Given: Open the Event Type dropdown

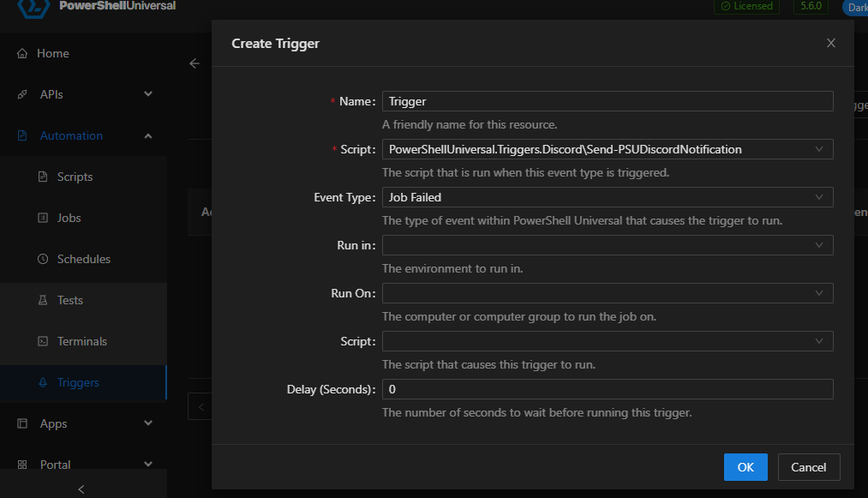Looking at the screenshot, I should pos(608,197).
